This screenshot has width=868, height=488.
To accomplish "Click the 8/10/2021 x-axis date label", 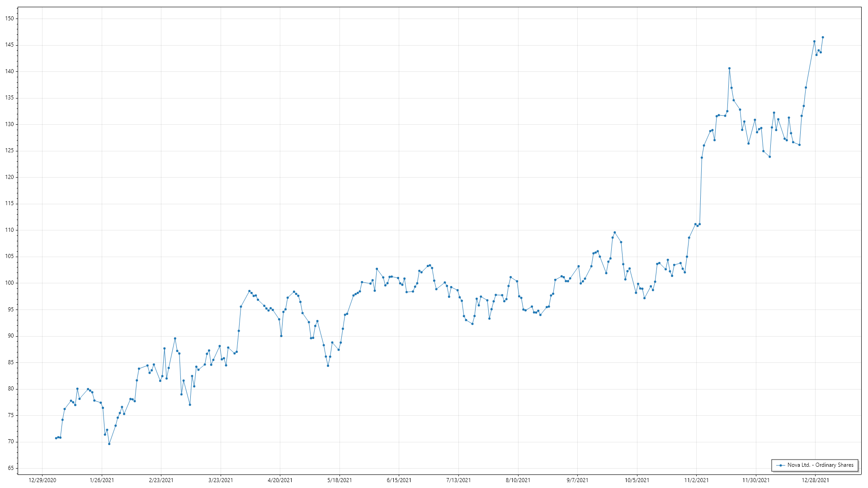I will pos(518,480).
